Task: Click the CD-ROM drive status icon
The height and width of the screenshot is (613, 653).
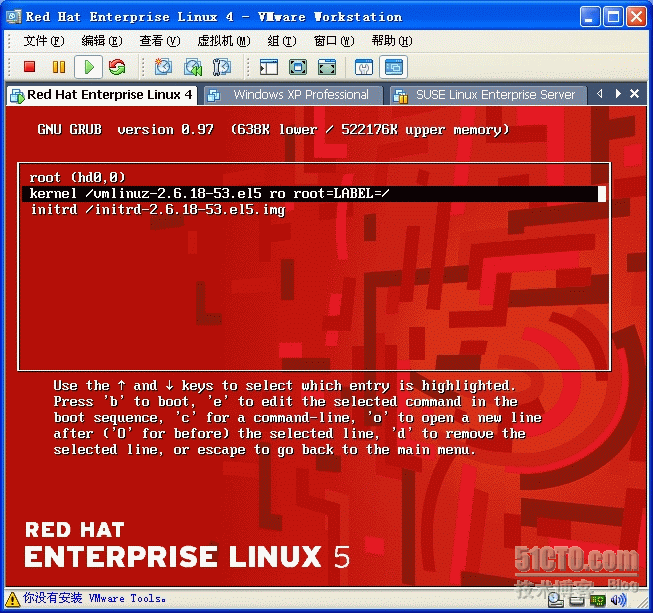Action: (x=555, y=599)
